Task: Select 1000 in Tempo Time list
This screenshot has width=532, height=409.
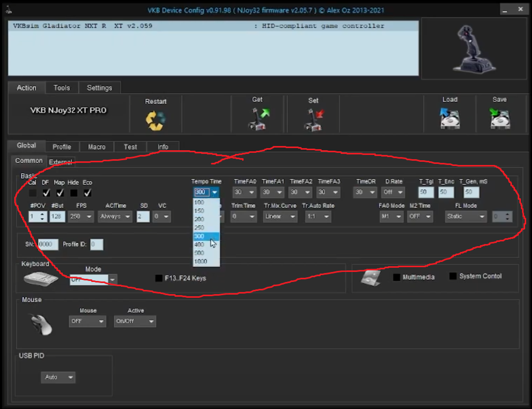Action: tap(206, 261)
